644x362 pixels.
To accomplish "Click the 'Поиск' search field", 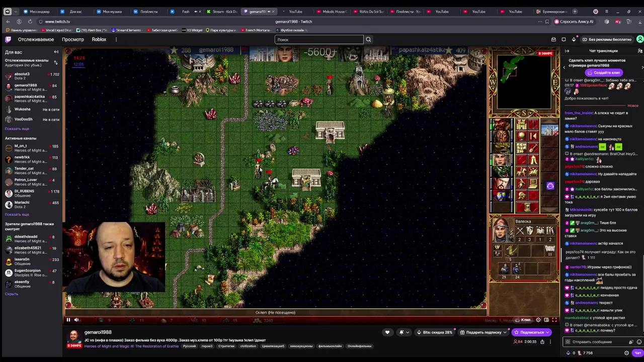I will (x=319, y=39).
